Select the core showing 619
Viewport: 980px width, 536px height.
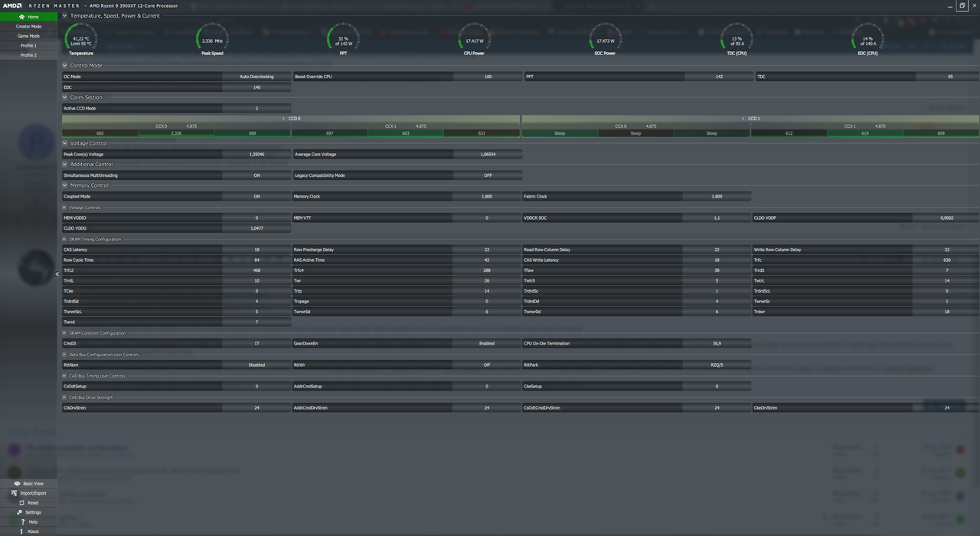coord(865,133)
